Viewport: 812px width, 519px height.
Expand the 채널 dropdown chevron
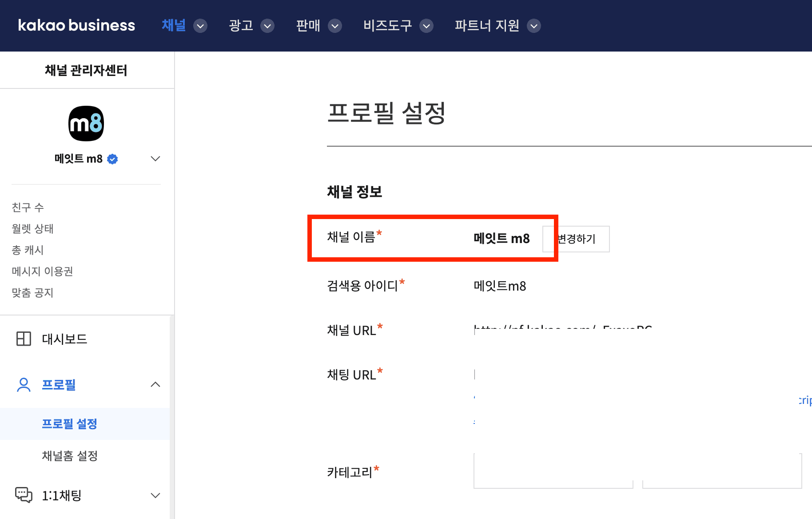pos(200,26)
